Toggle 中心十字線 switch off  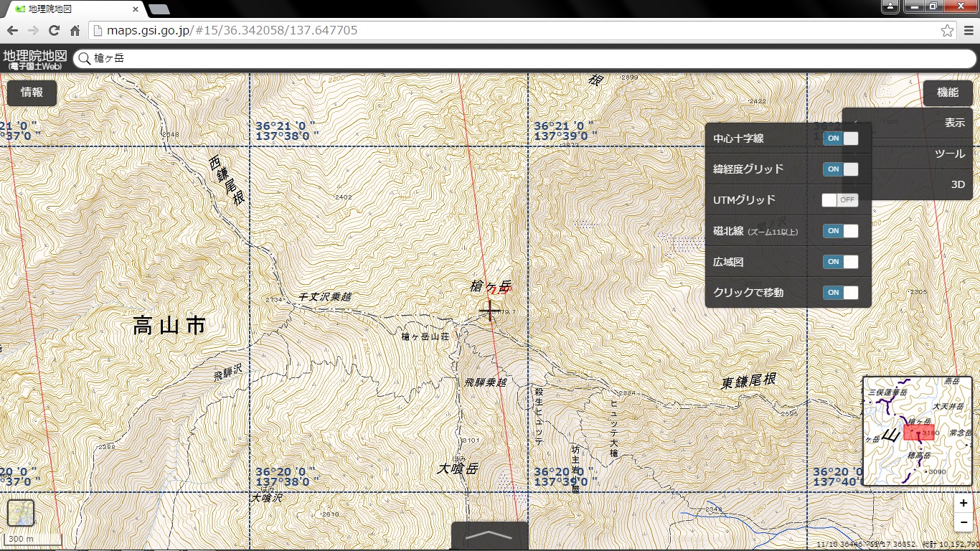[x=840, y=138]
